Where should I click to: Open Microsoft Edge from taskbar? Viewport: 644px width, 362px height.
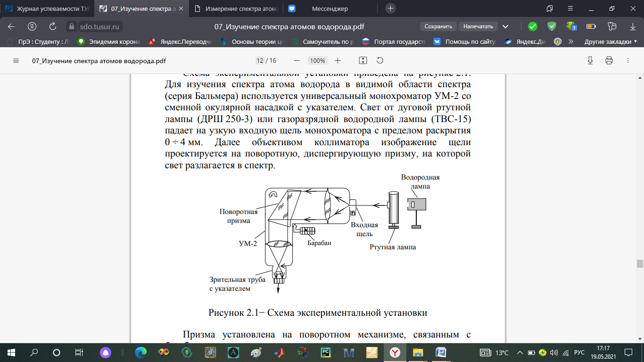(x=141, y=353)
